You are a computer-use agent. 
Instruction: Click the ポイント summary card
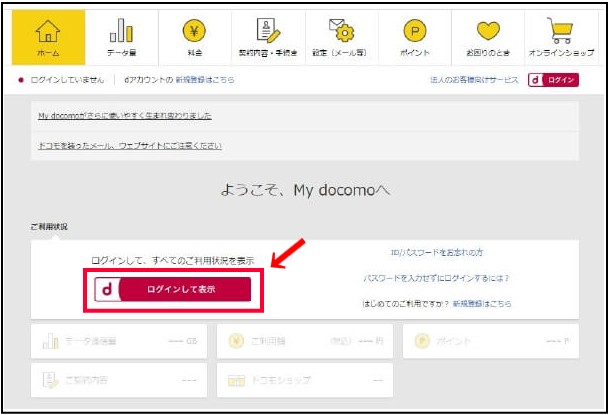(491, 341)
